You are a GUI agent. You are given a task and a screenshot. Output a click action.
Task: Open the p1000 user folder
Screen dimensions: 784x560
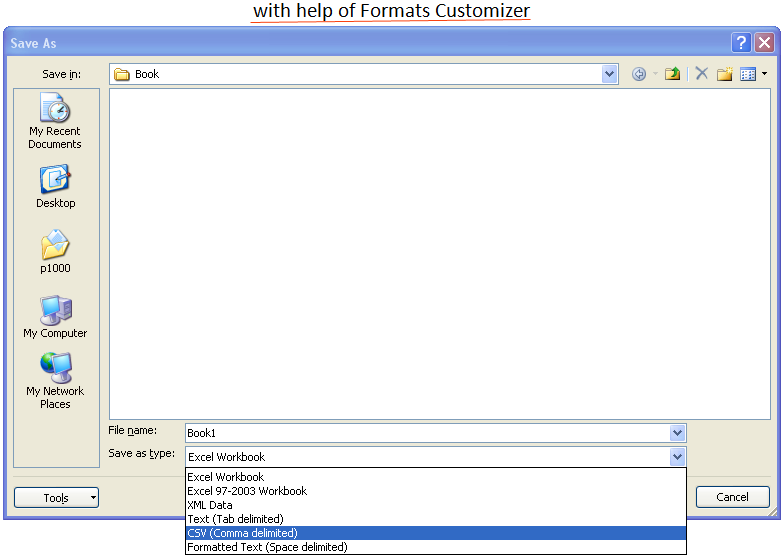(55, 252)
